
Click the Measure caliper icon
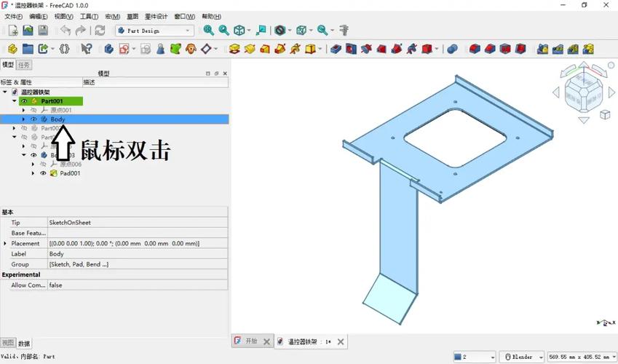point(344,31)
